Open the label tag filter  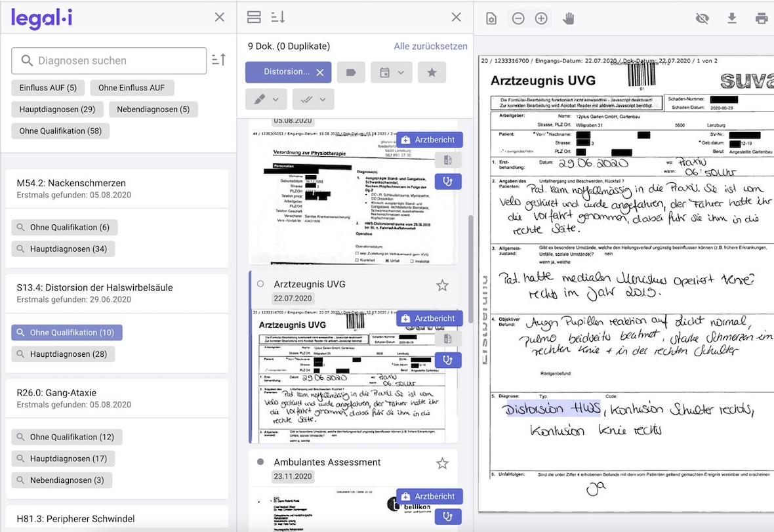tap(351, 73)
